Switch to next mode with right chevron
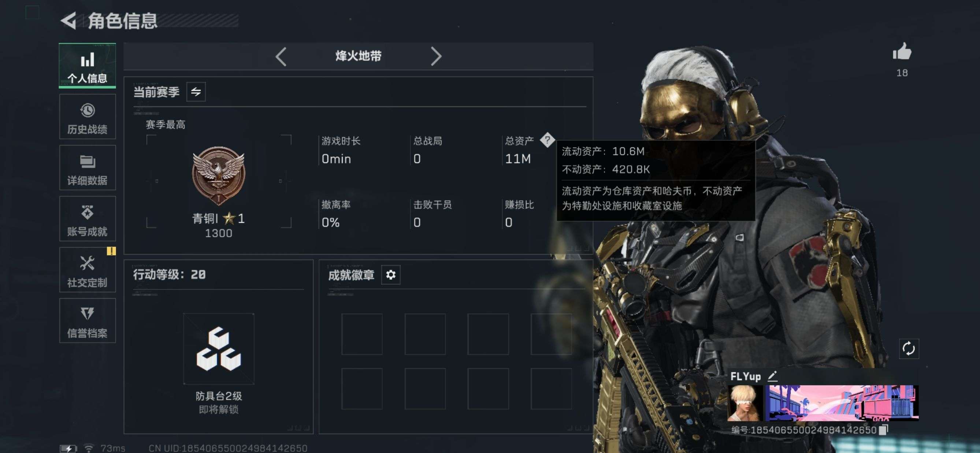 pos(436,56)
